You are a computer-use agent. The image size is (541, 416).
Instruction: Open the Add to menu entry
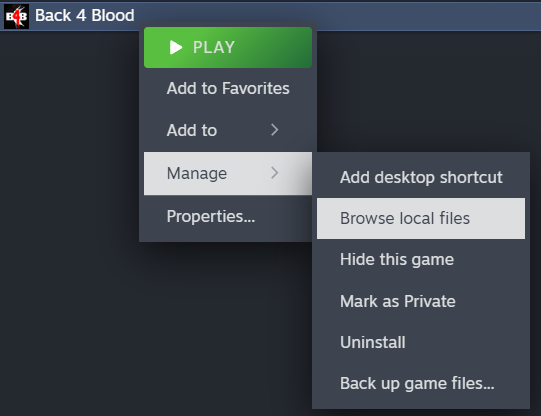[x=228, y=130]
